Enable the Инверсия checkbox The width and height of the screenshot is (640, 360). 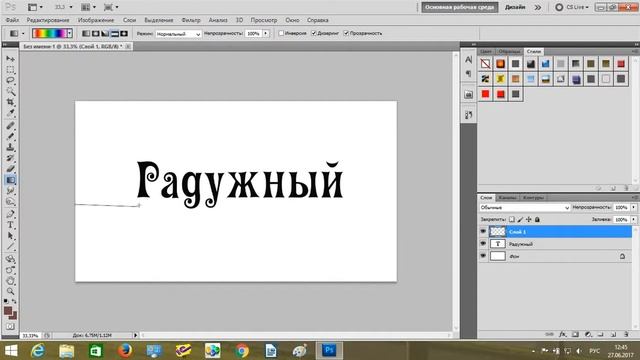pos(281,33)
